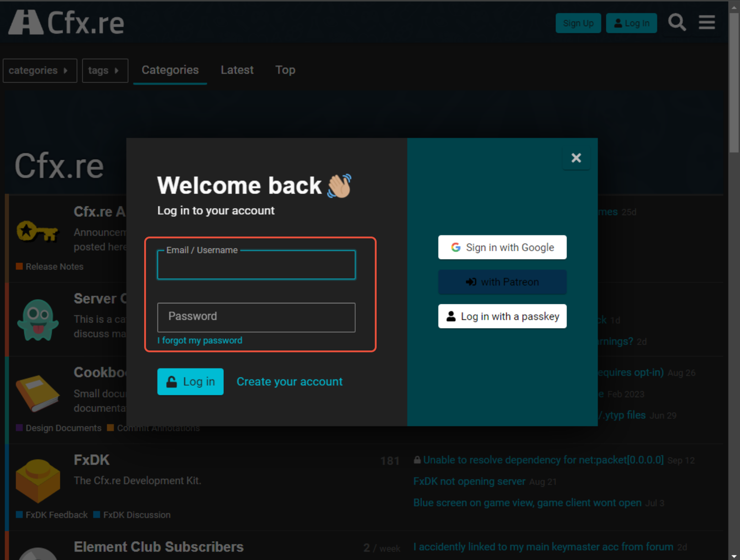The image size is (740, 560).
Task: Click the Google logo on the sign-in button
Action: click(456, 248)
